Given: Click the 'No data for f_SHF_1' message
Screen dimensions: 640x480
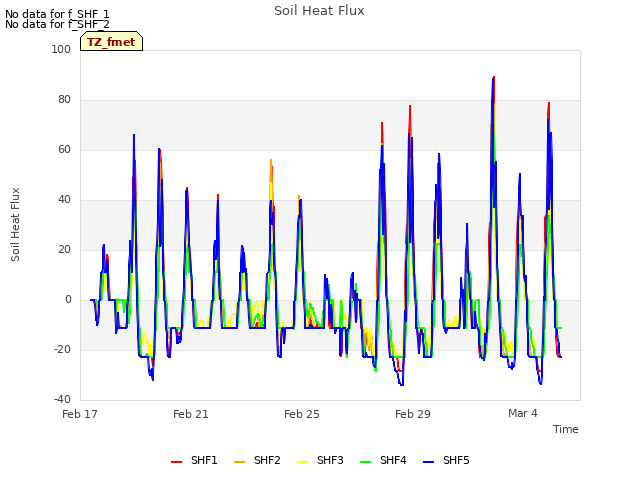Looking at the screenshot, I should (57, 14).
